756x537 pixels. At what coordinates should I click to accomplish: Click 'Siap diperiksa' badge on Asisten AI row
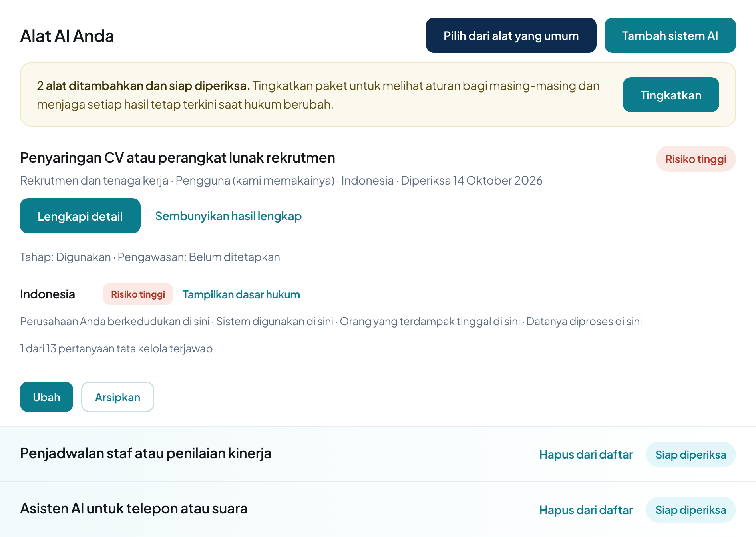point(690,510)
